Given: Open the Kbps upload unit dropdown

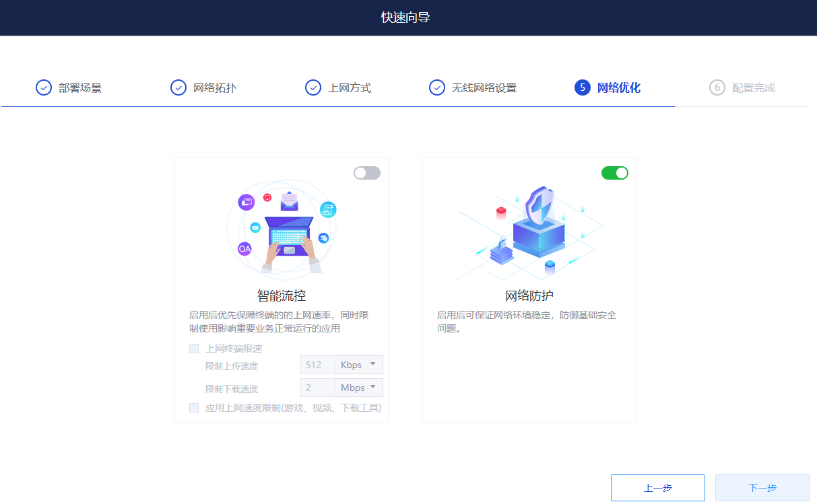Looking at the screenshot, I should click(x=358, y=365).
